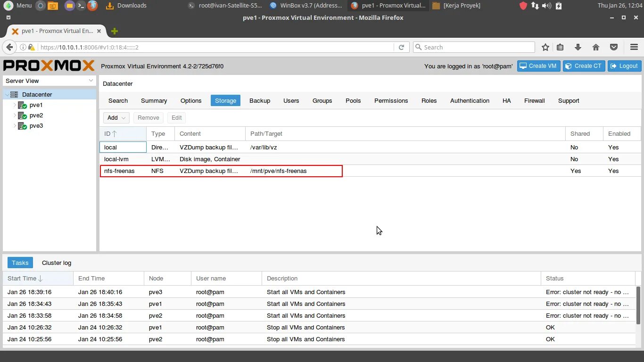
Task: Save the page to Pocket
Action: (614, 47)
